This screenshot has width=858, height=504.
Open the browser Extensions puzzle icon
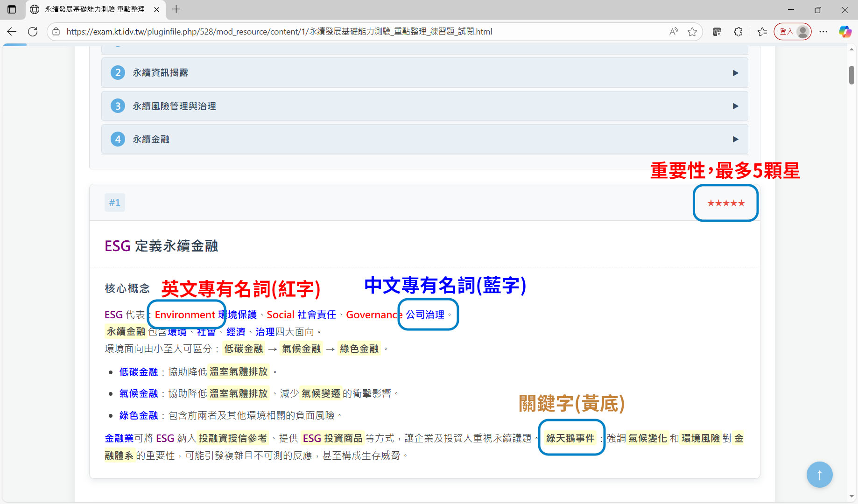[738, 32]
